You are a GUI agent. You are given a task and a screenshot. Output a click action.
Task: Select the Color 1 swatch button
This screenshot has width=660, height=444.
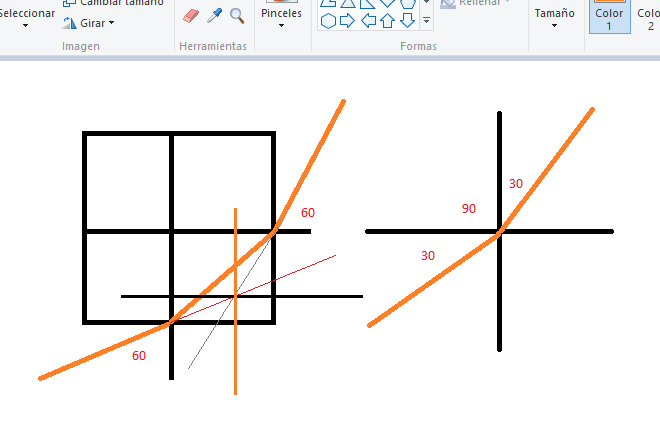tap(608, 16)
